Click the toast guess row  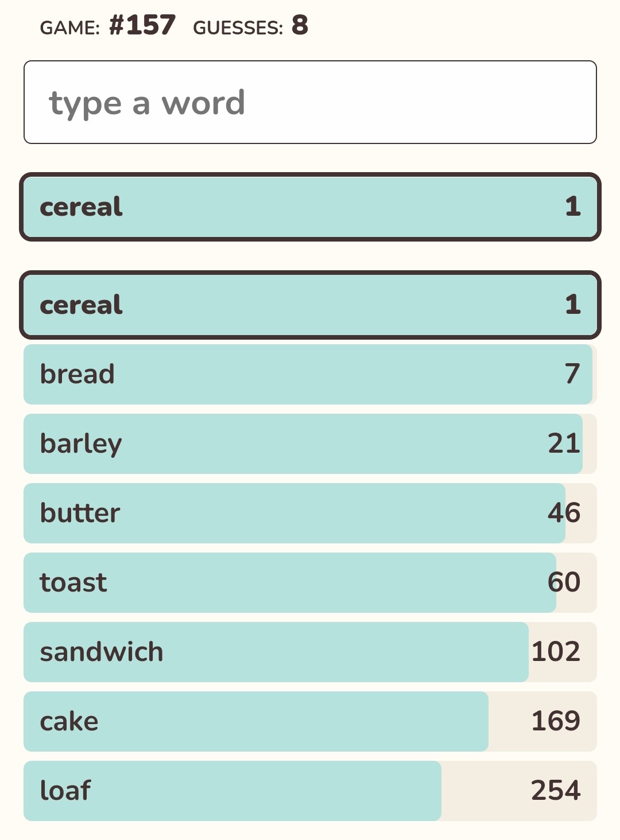(310, 582)
